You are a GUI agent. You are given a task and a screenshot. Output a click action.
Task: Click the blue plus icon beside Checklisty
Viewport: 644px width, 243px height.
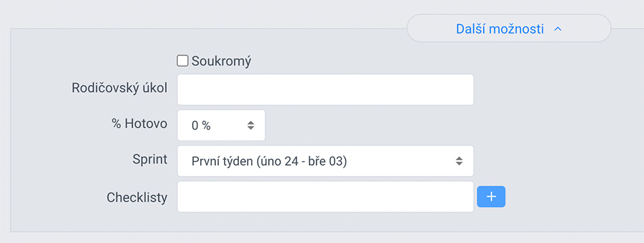(491, 197)
